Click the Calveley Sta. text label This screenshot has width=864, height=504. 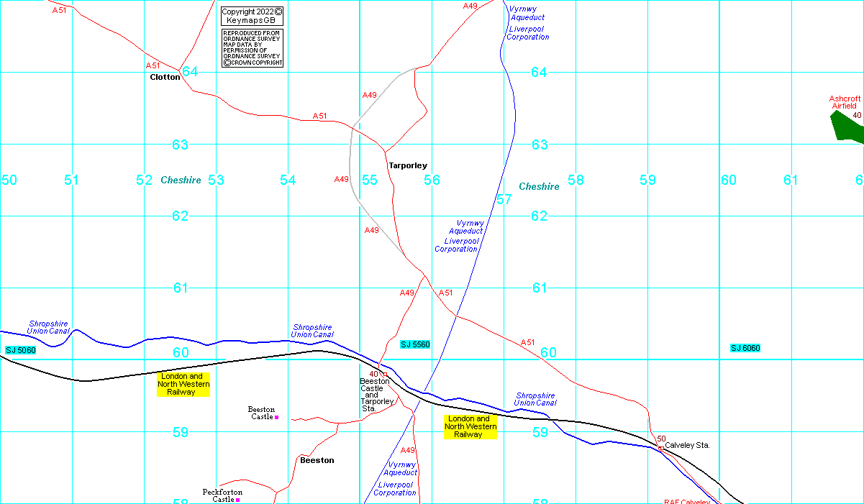[x=687, y=445]
